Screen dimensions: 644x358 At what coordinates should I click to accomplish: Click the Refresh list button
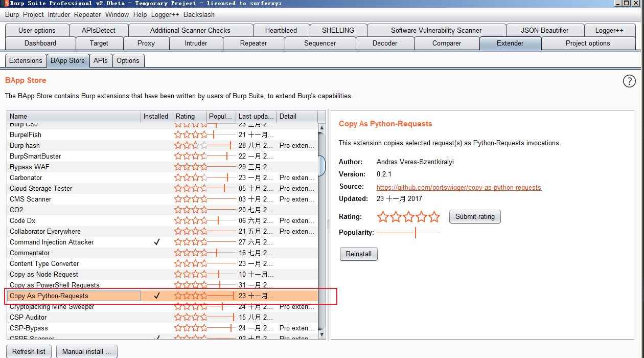(x=29, y=351)
